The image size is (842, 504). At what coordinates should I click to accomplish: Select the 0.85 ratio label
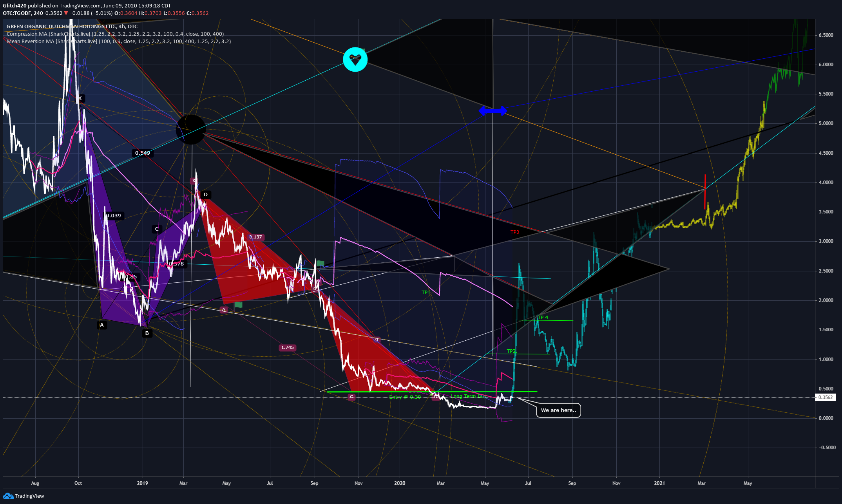(x=131, y=277)
